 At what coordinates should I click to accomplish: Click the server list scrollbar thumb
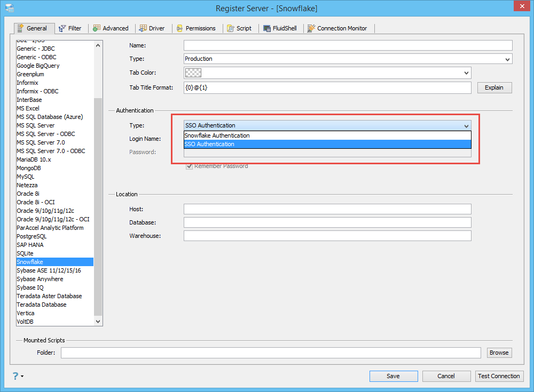point(98,206)
